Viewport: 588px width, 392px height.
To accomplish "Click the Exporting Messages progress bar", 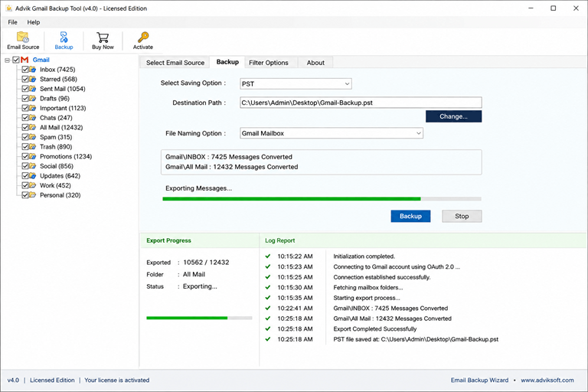I will (x=322, y=199).
